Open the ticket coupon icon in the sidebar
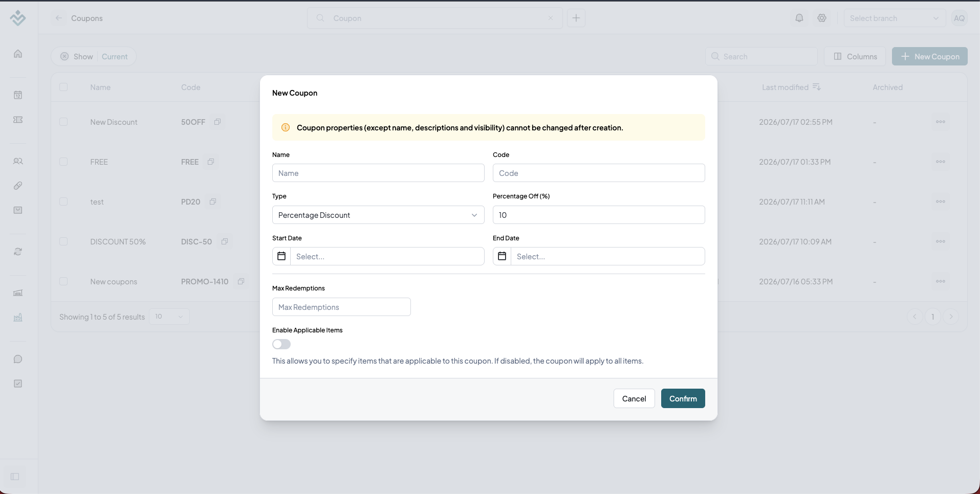Image resolution: width=980 pixels, height=494 pixels. (18, 120)
